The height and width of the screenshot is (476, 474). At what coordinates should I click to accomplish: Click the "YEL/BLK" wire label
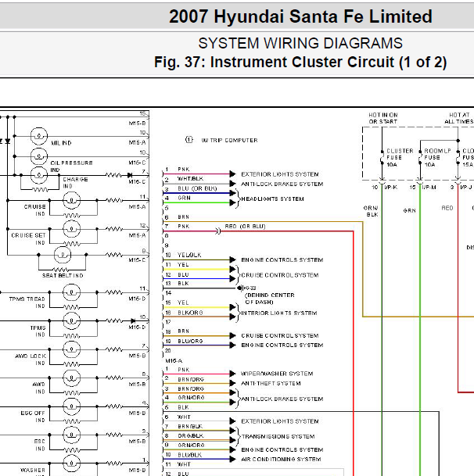[x=189, y=255]
